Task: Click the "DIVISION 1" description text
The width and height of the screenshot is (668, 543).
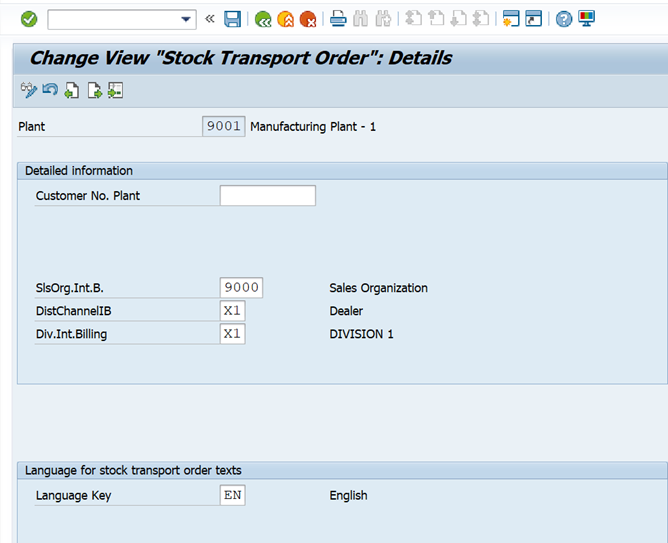Action: tap(361, 334)
